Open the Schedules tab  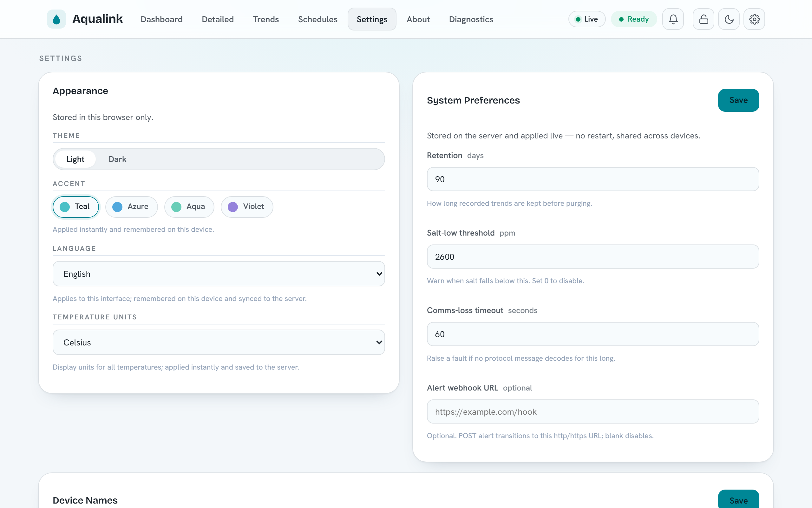pyautogui.click(x=318, y=19)
